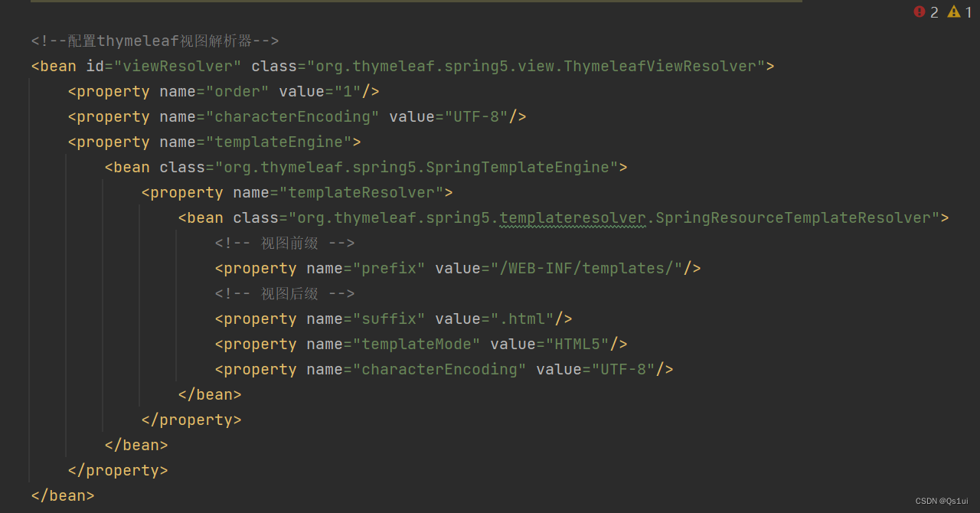The height and width of the screenshot is (513, 980).
Task: Click the yellow warning count indicator
Action: pos(953,12)
